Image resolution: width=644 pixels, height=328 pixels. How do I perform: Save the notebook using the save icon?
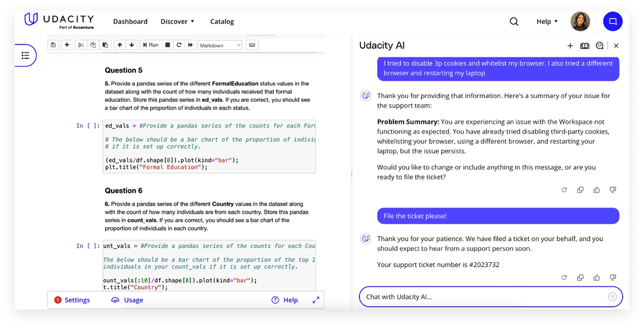(52, 45)
